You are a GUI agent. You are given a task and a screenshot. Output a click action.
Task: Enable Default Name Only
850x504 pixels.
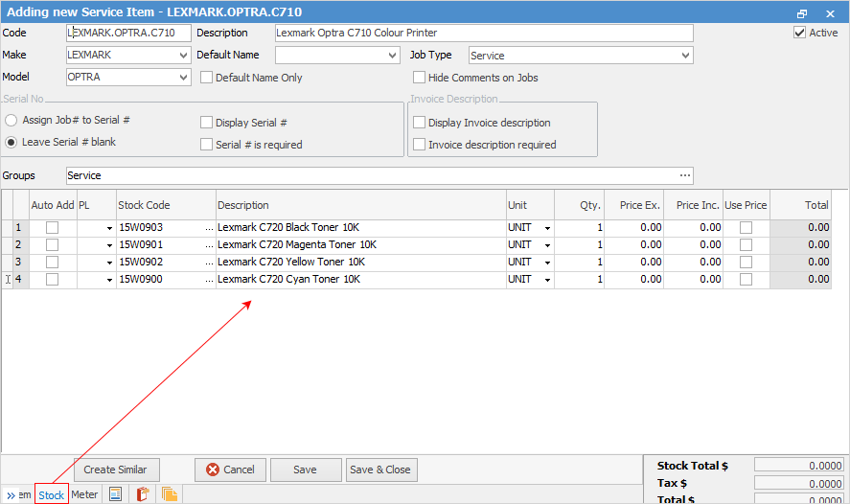pos(206,78)
